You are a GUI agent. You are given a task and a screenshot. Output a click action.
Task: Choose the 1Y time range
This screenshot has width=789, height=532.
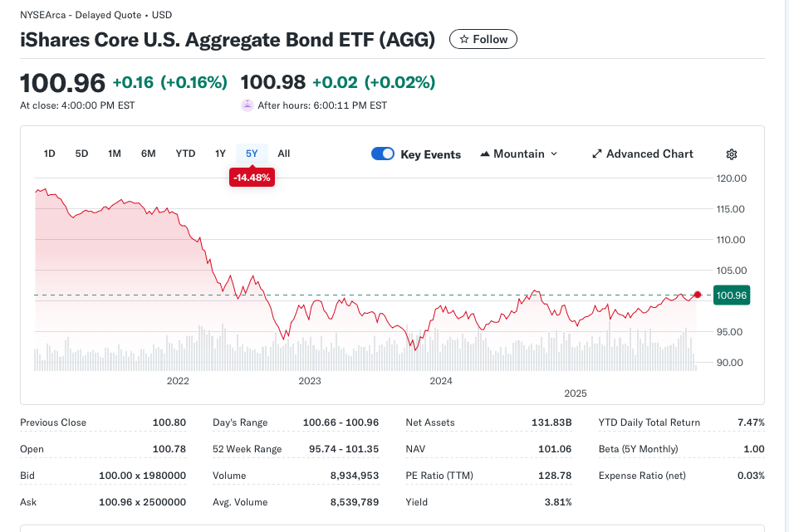coord(220,154)
